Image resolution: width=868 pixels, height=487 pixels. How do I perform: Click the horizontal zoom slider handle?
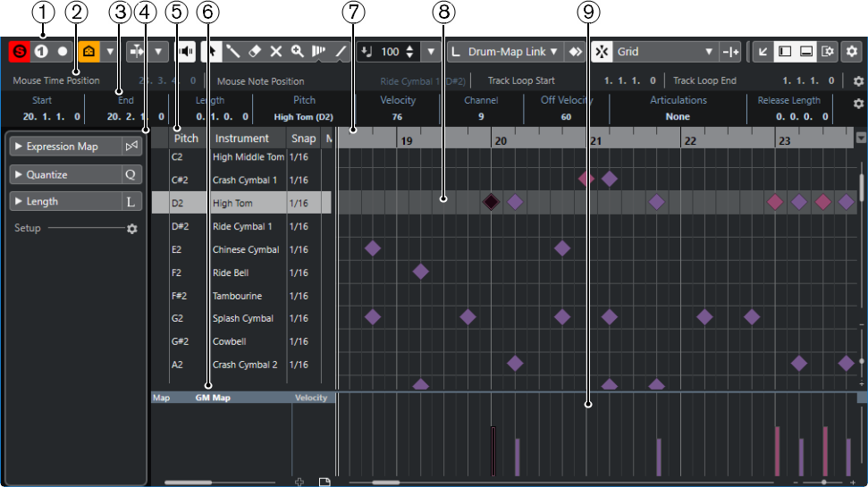pos(824,483)
